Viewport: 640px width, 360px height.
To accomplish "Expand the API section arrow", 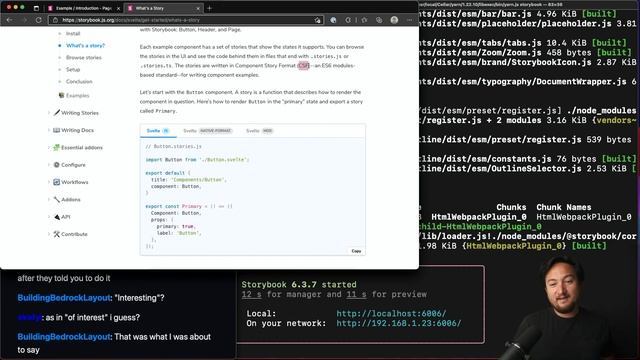I will (x=49, y=217).
